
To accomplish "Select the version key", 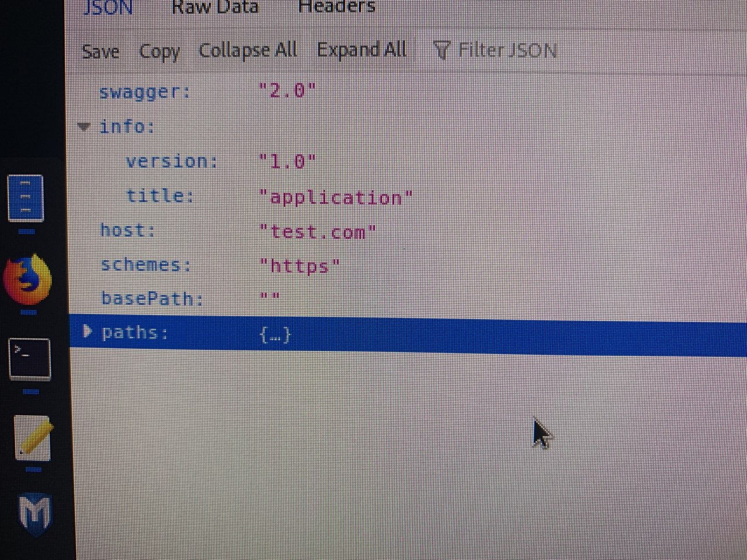I will click(172, 162).
